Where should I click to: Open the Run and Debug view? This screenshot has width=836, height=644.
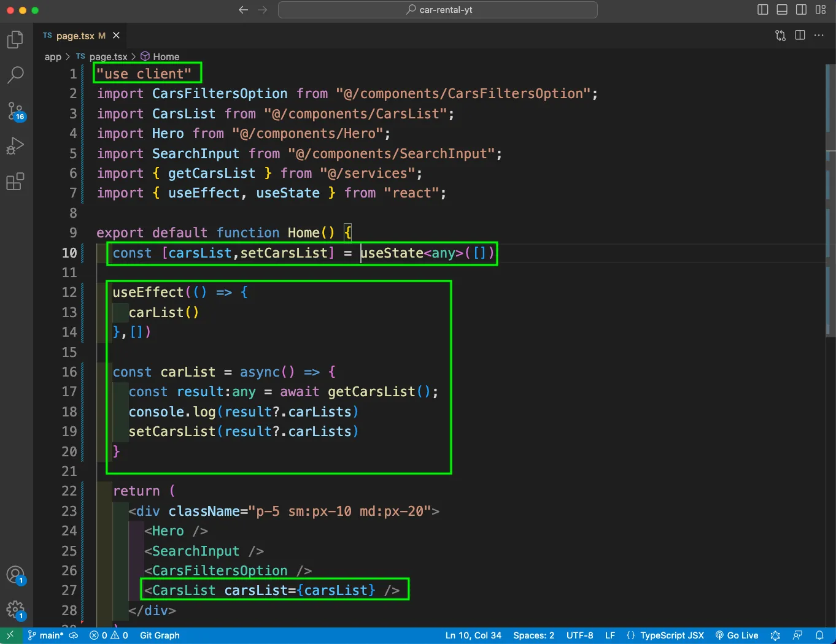(15, 146)
